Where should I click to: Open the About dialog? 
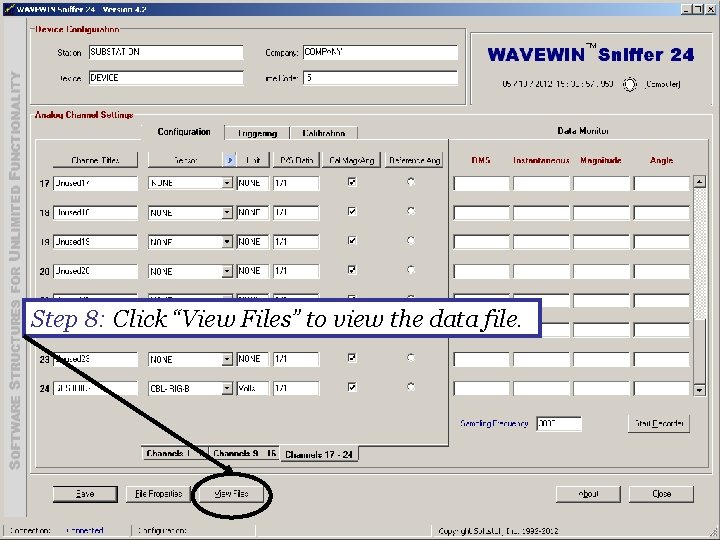[x=588, y=494]
